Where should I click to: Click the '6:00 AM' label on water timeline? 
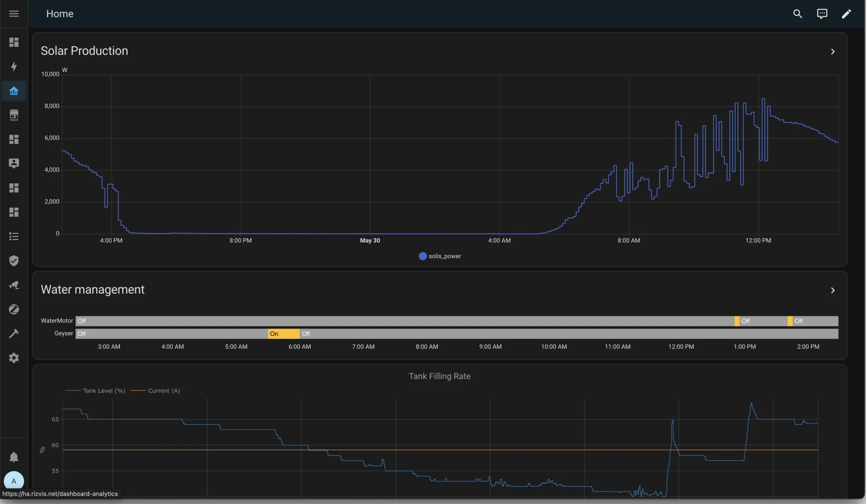pyautogui.click(x=300, y=347)
